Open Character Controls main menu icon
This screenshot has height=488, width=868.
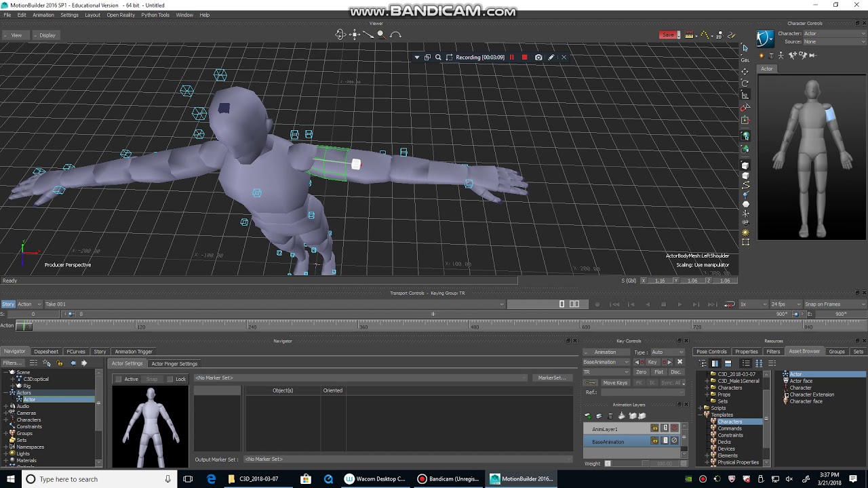[x=765, y=39]
